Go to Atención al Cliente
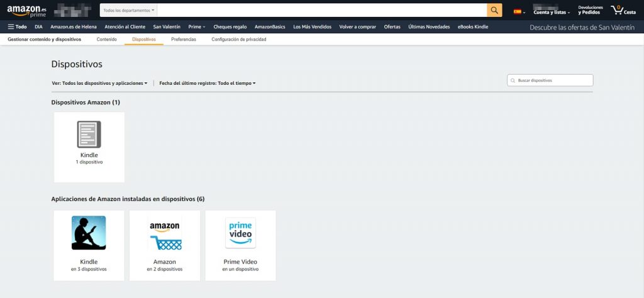Image resolution: width=644 pixels, height=298 pixels. pos(125,26)
